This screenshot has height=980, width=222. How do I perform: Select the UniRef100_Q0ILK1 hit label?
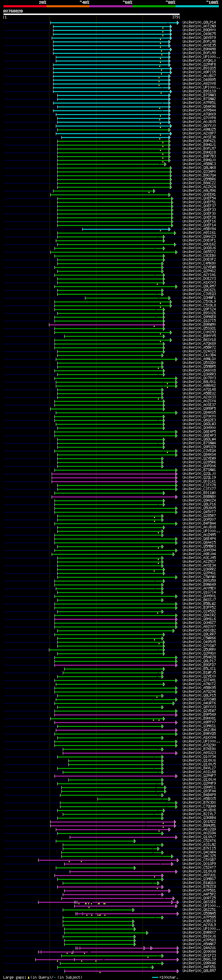(x=199, y=481)
